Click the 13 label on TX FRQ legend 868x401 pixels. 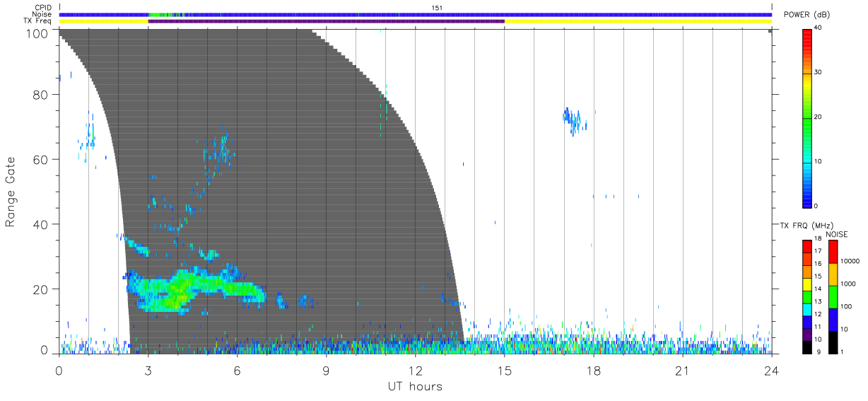(x=818, y=301)
